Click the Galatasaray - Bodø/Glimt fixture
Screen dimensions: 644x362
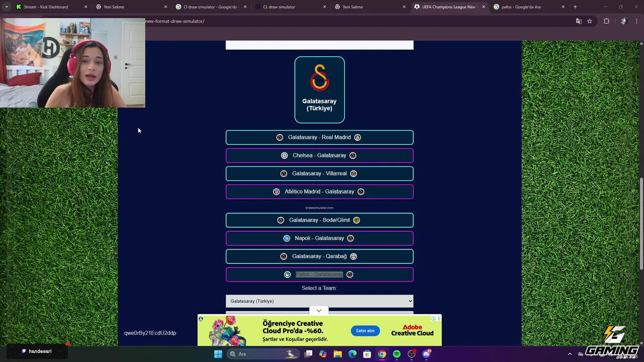319,220
